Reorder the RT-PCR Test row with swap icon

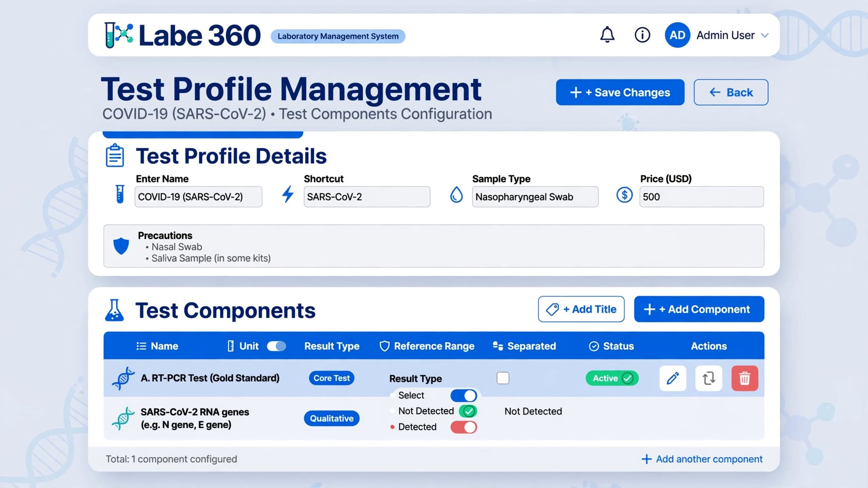(x=709, y=378)
